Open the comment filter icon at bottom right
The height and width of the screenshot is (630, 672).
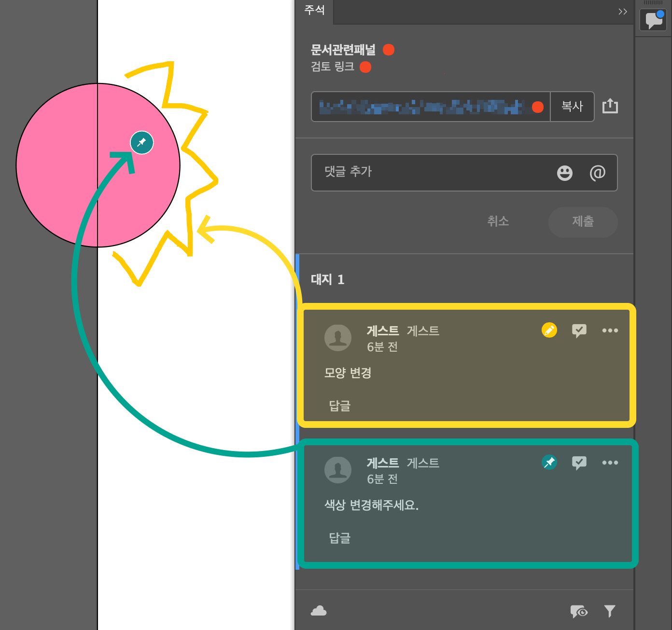(610, 611)
